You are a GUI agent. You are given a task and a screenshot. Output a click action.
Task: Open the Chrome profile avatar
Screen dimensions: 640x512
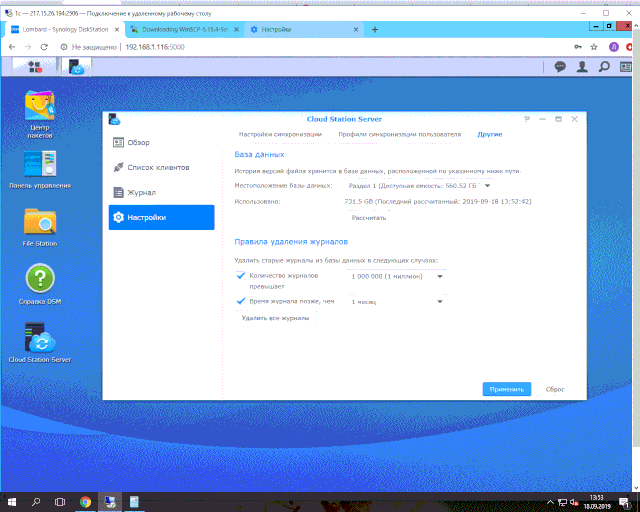(x=613, y=47)
